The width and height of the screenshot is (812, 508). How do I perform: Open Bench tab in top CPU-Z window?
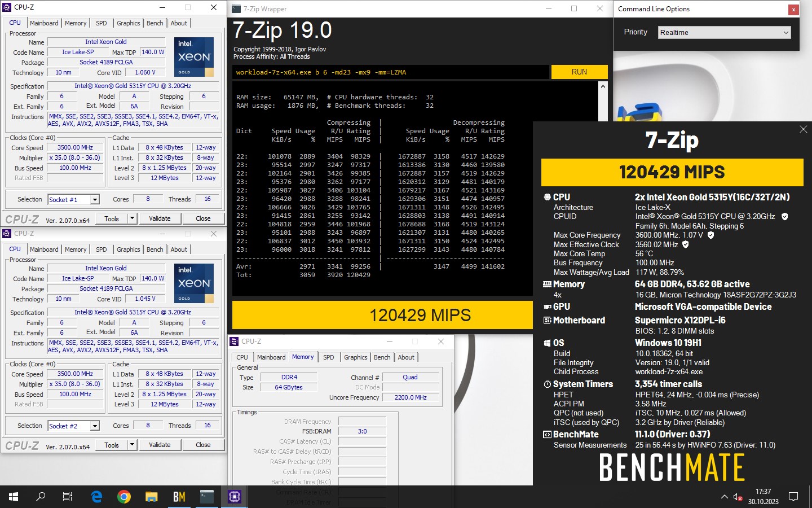coord(155,23)
